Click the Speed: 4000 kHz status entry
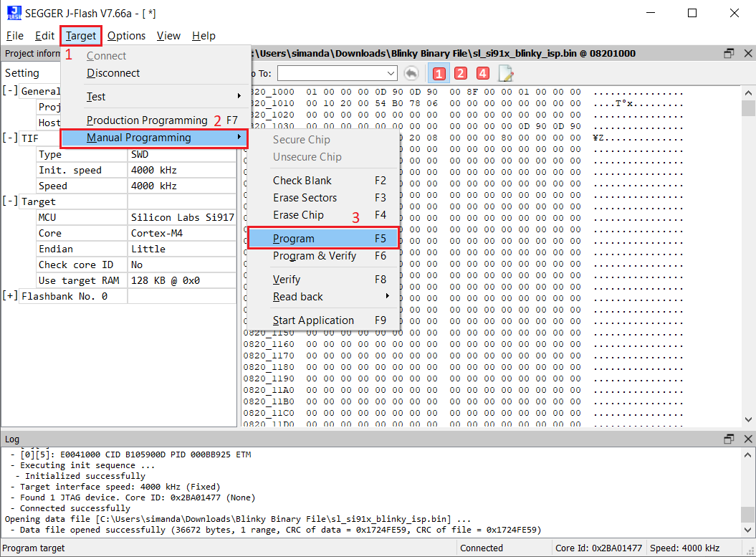Viewport: 756px width, 557px height. point(684,548)
